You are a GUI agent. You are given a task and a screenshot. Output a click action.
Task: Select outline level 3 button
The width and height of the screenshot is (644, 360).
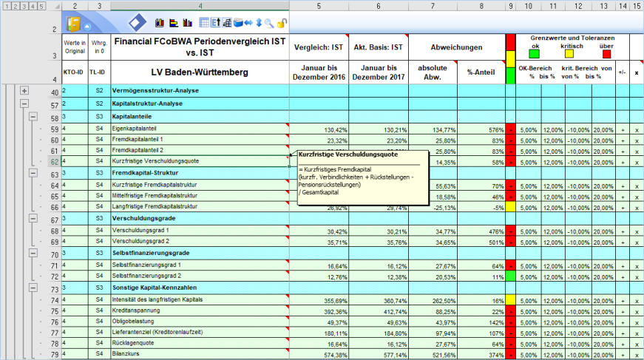pyautogui.click(x=24, y=5)
